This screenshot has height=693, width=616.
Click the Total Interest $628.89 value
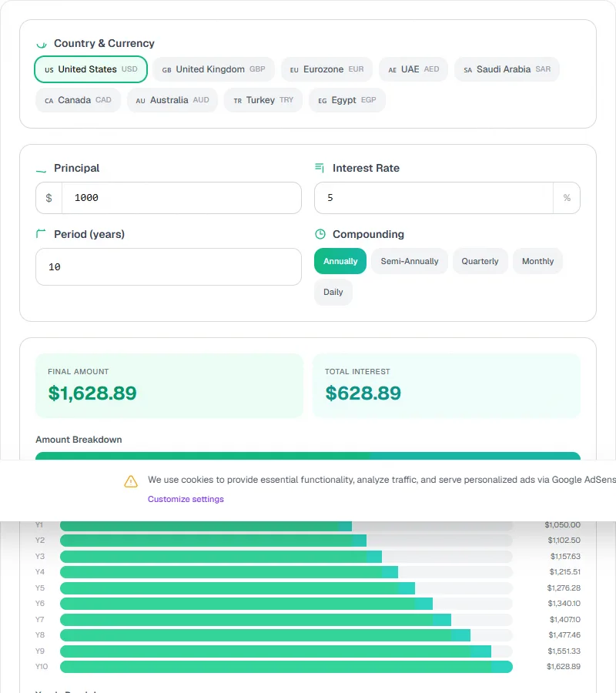click(x=363, y=393)
